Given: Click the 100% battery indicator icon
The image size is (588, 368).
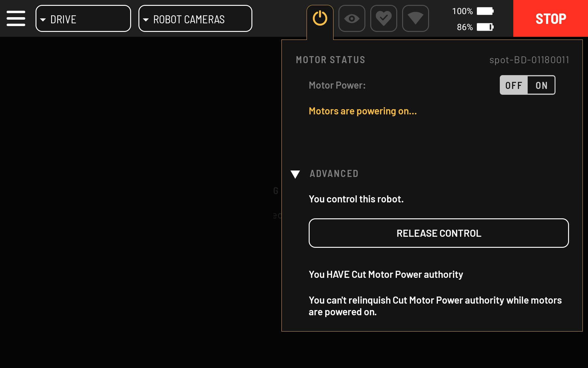Looking at the screenshot, I should coord(485,11).
